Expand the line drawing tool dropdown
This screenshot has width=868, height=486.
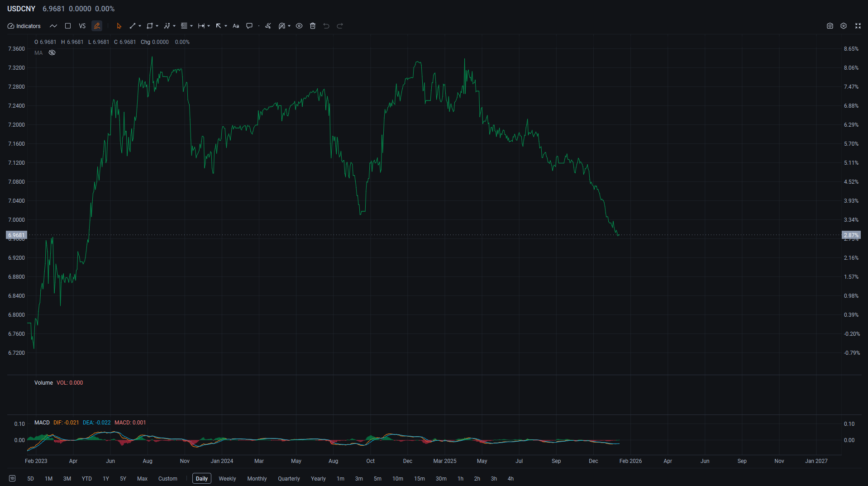(x=140, y=26)
